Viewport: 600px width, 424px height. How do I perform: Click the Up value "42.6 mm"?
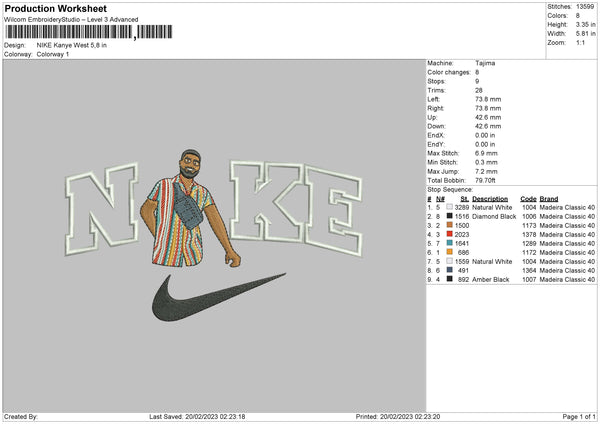click(488, 117)
